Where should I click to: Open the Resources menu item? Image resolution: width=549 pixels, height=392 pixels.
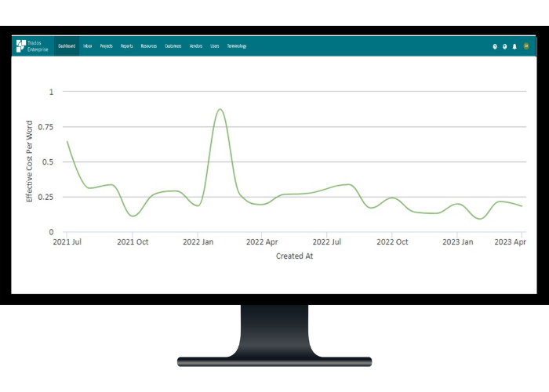click(x=149, y=46)
